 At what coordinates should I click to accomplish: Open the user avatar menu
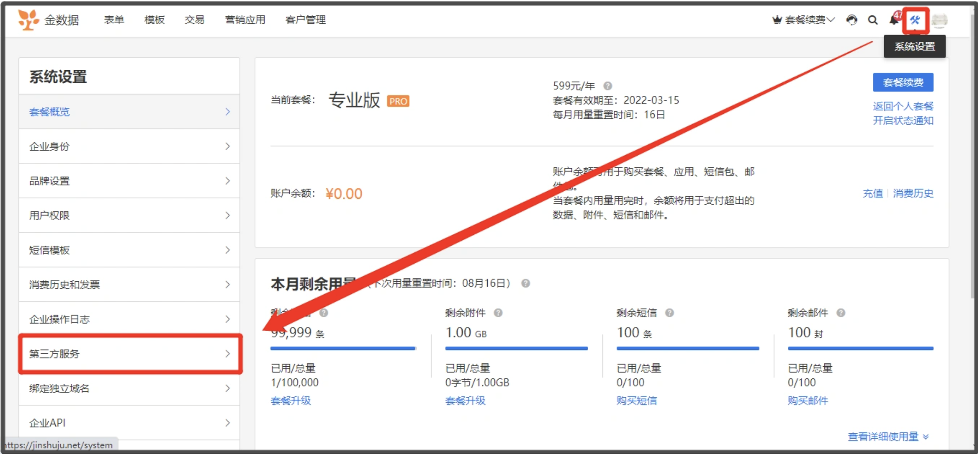(x=939, y=20)
